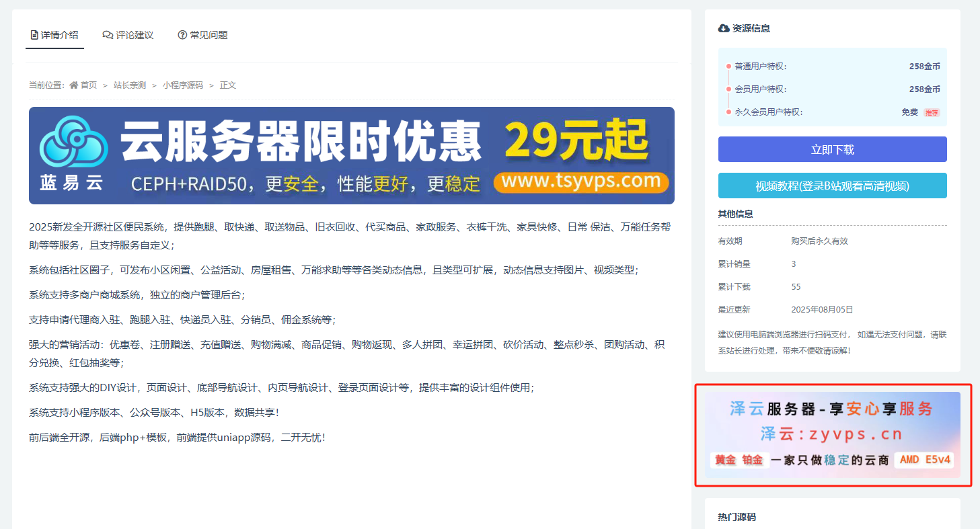Viewport: 980px width, 529px height.
Task: Click the speech bubble icon of 评论建议
Action: point(108,35)
